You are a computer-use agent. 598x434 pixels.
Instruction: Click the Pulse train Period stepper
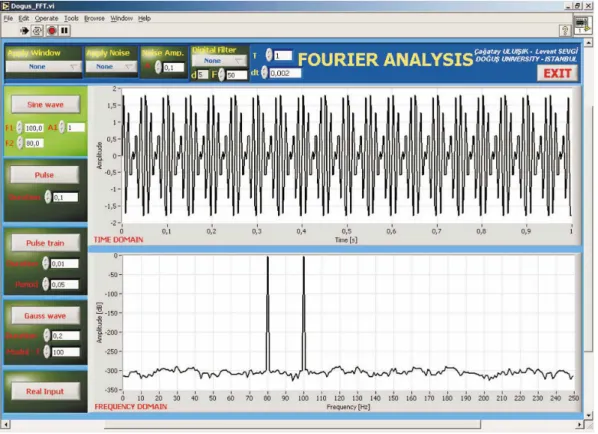pos(46,284)
